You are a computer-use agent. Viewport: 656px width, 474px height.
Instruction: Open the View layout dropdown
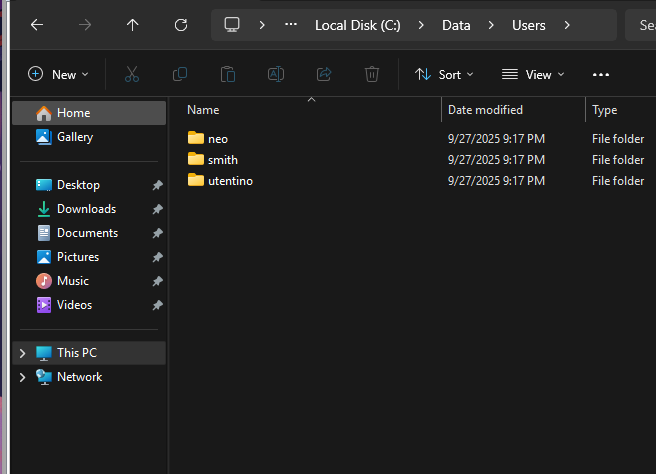533,74
